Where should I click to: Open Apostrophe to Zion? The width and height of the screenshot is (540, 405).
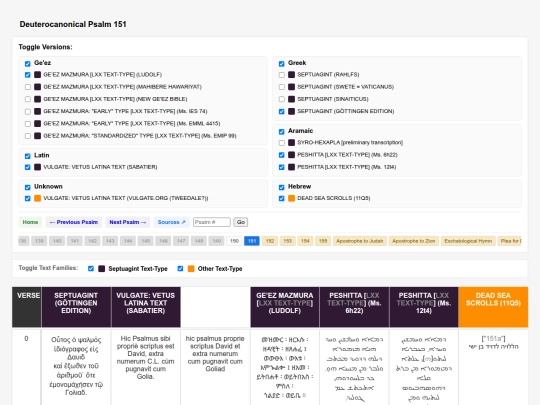[414, 241]
